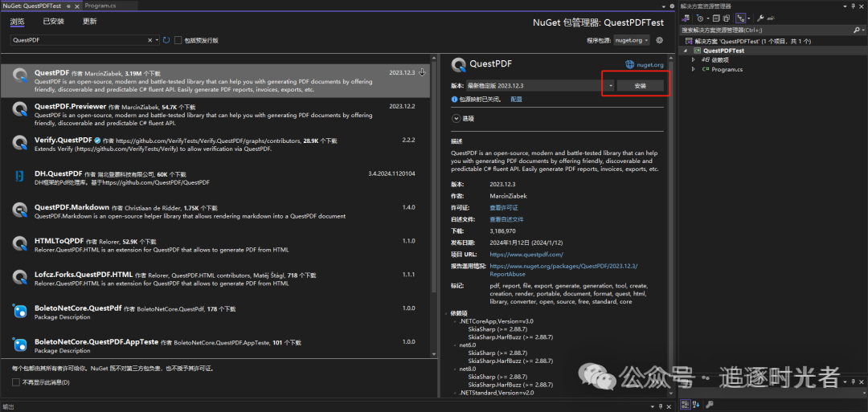Open Solution Explorer window options dropdown
The height and width of the screenshot is (412, 868).
pos(845,6)
